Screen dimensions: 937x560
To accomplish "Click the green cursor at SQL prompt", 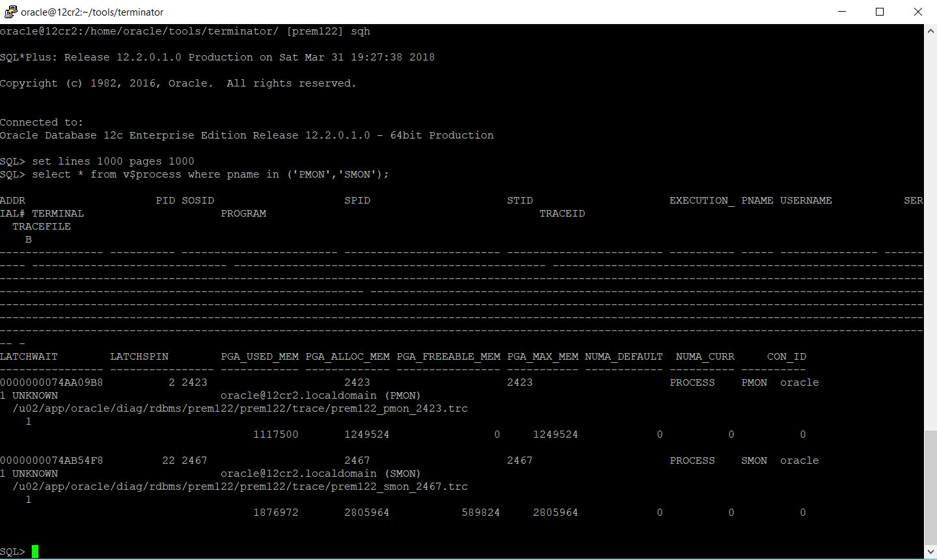I will click(x=35, y=552).
